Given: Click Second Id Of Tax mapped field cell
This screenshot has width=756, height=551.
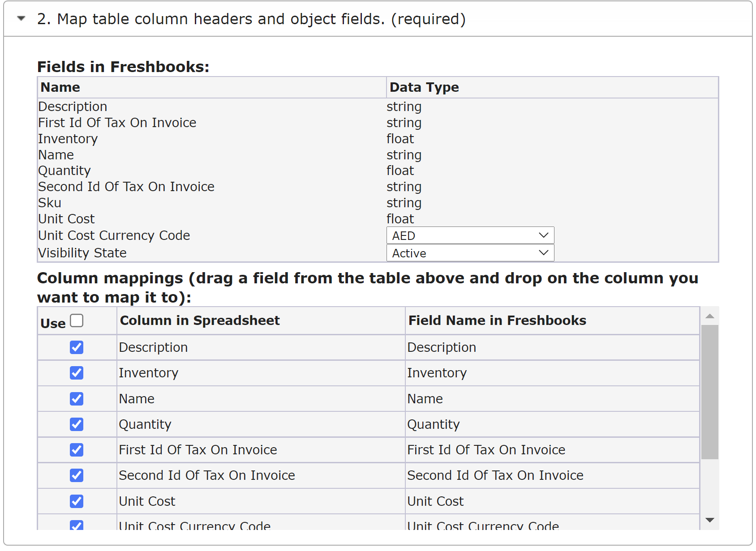Looking at the screenshot, I should pos(552,475).
